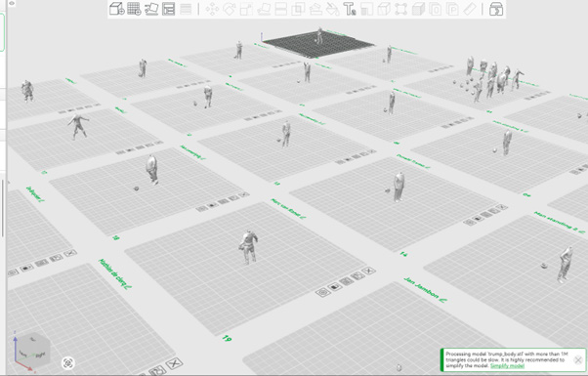Screen dimensions: 588x376
Task: Toggle the lock on plate 19
Action: pyautogui.click(x=334, y=287)
